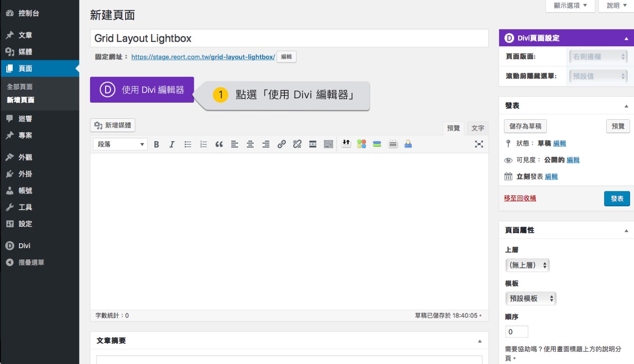Open the 媒體 media menu
Screen dimensions: 634x364
(39, 52)
